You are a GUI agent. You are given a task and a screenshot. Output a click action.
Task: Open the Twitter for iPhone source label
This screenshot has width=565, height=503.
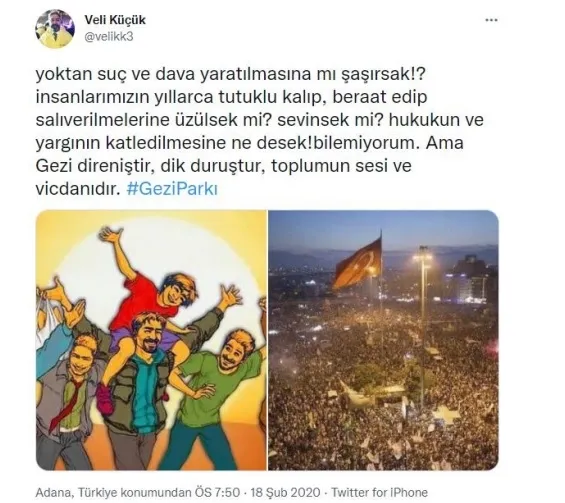tap(379, 492)
